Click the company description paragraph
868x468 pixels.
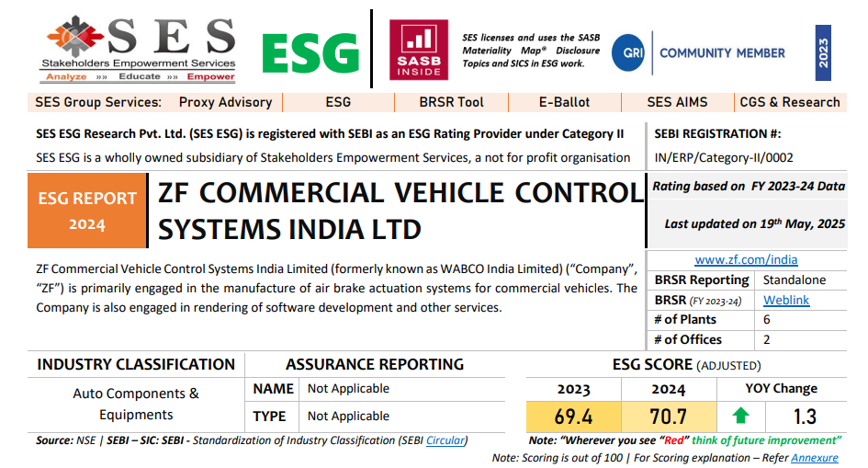(x=336, y=289)
